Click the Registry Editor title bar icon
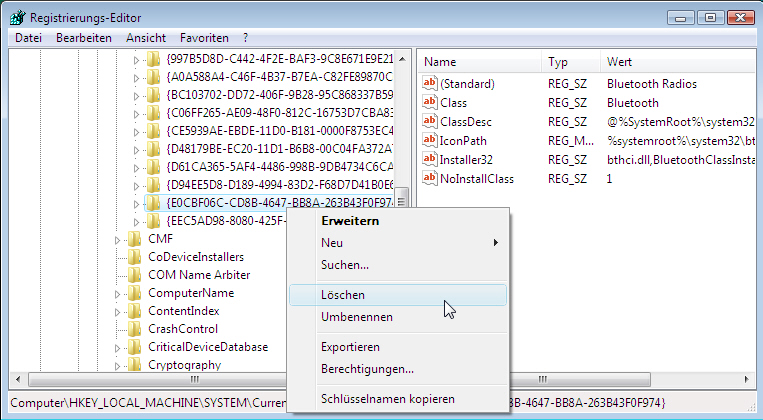763x420 pixels. pyautogui.click(x=18, y=18)
